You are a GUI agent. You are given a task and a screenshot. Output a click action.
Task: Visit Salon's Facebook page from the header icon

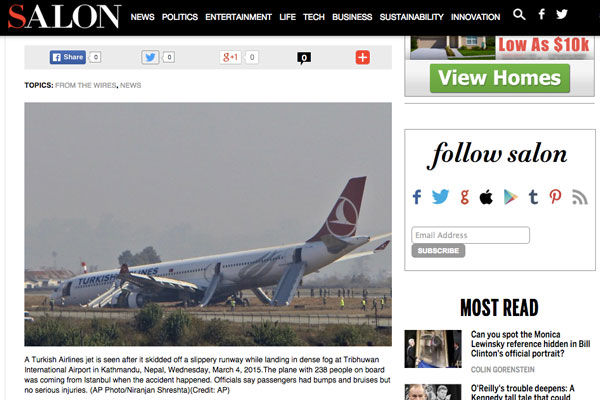click(541, 15)
